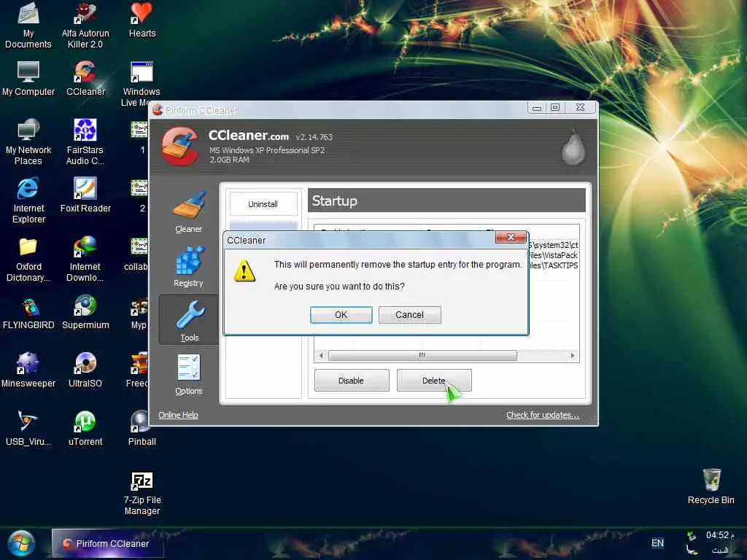Click the Delete button under Startup list
Viewport: 747px width, 560px height.
coord(433,381)
